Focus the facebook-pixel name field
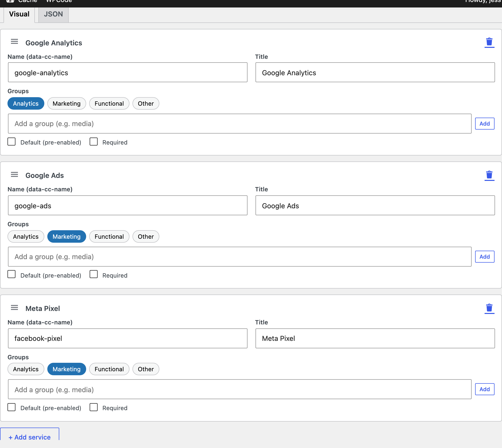The height and width of the screenshot is (448, 502). click(x=127, y=339)
